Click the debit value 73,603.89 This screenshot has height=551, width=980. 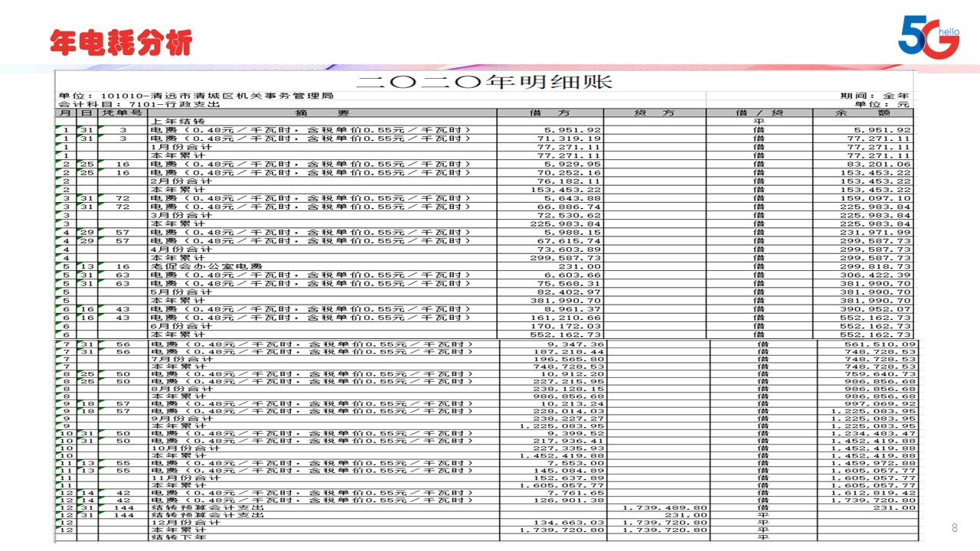(573, 249)
